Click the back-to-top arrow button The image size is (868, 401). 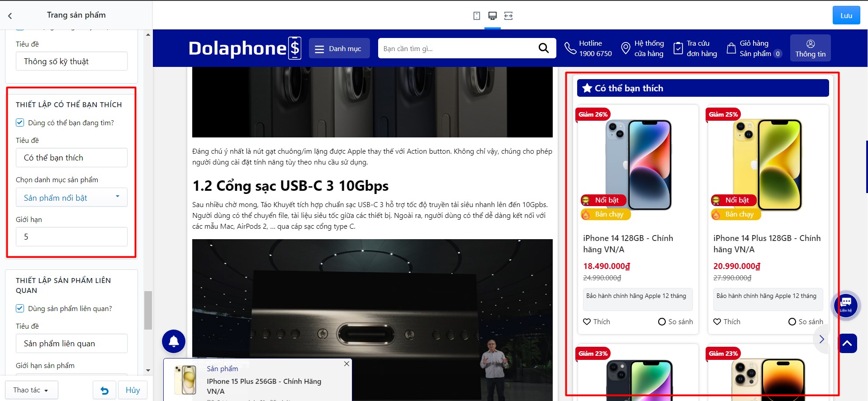point(848,344)
